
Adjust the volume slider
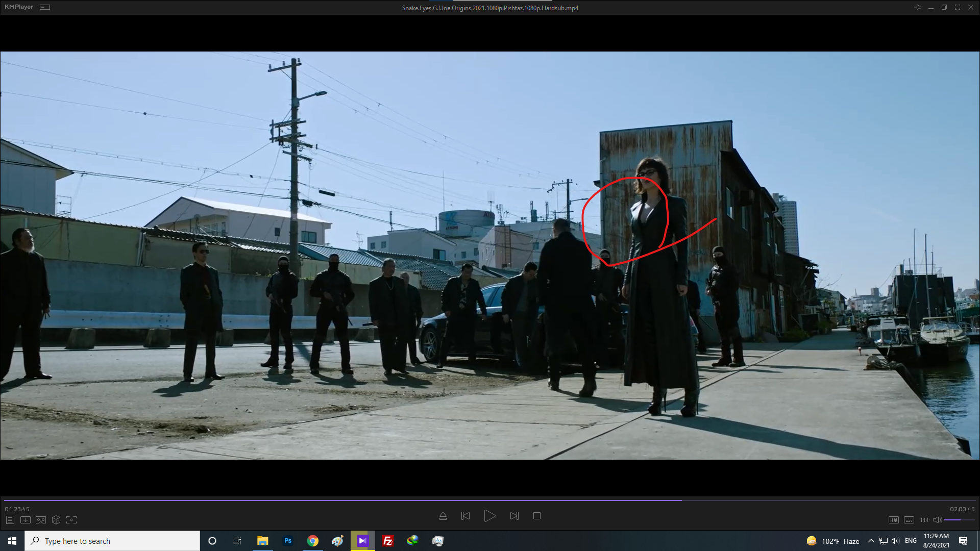point(959,520)
